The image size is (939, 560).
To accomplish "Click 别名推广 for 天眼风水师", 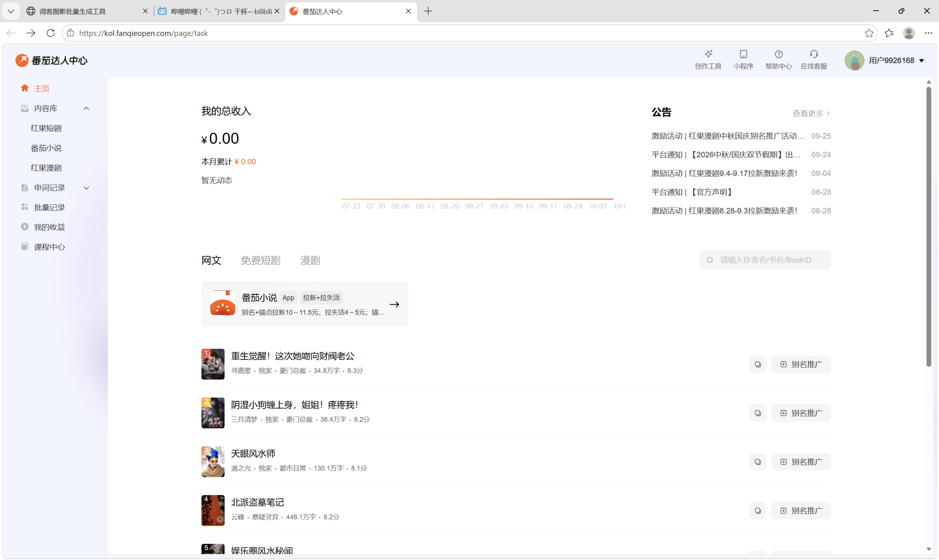I will (x=800, y=462).
